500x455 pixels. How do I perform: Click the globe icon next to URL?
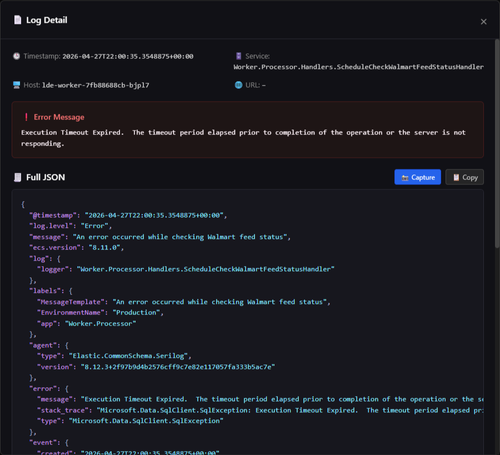click(238, 85)
